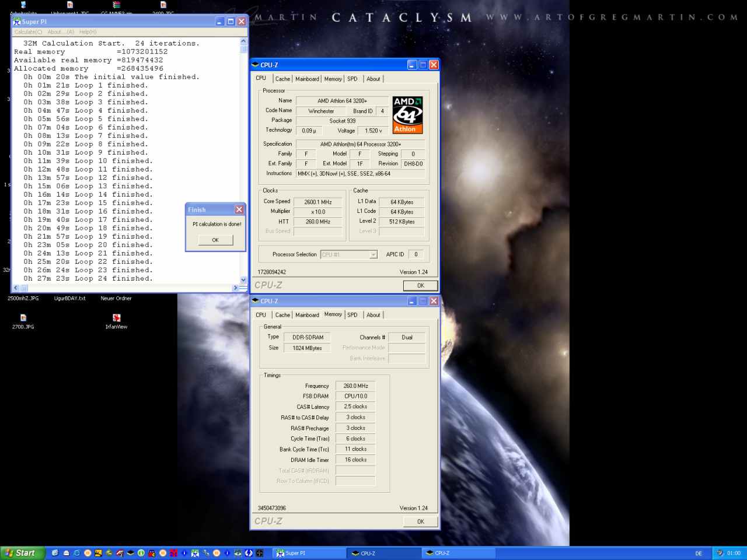747x560 pixels.
Task: Switch to Cache tab in lower CPU-Z
Action: pos(282,315)
